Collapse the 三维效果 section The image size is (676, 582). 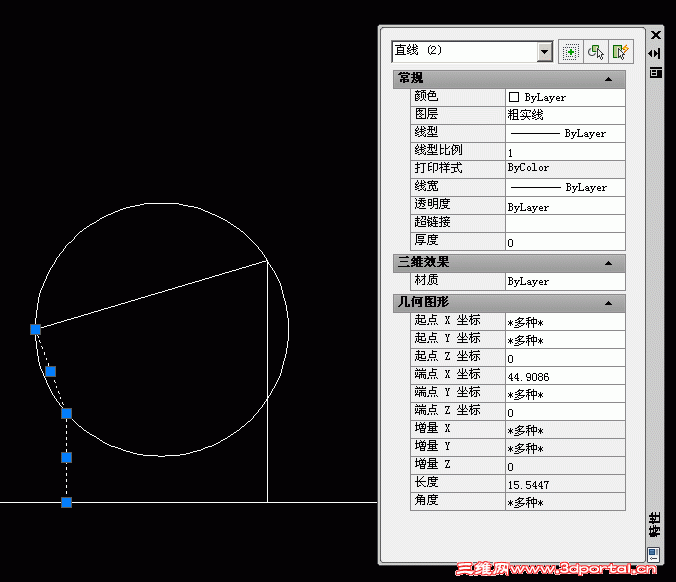[x=608, y=263]
